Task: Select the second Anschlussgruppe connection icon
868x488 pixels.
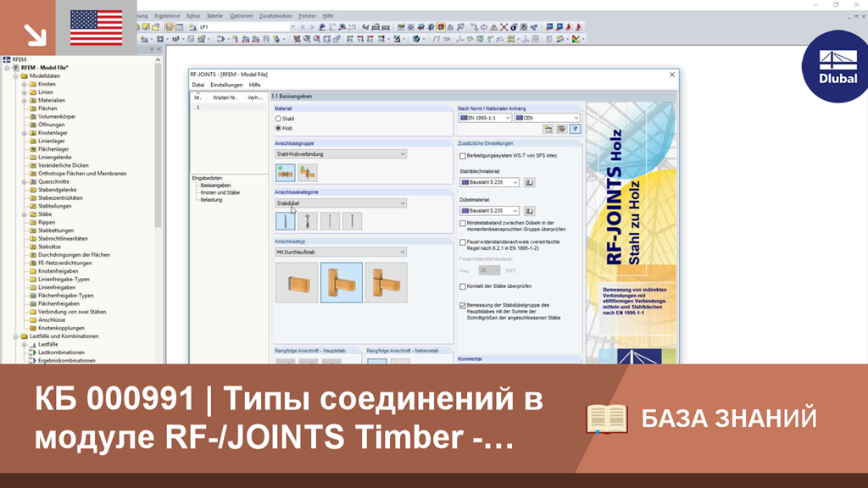Action: click(x=307, y=173)
